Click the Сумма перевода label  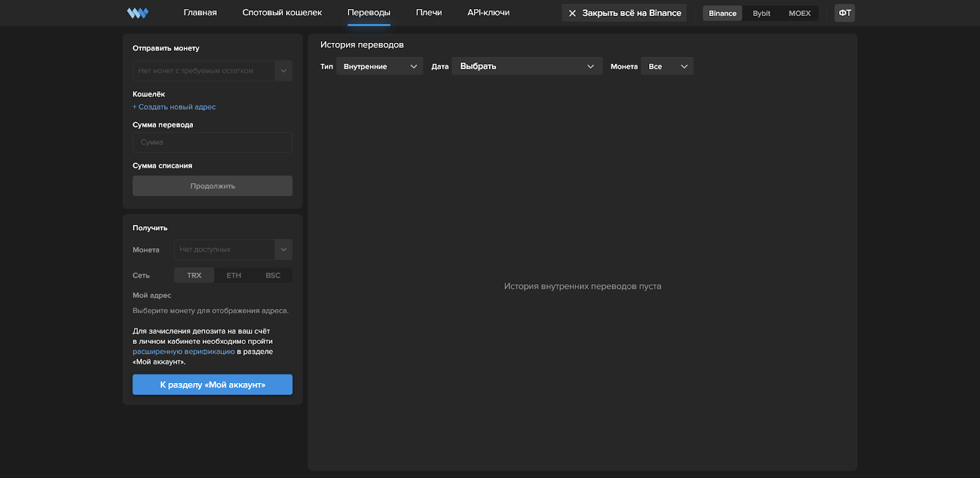click(163, 124)
